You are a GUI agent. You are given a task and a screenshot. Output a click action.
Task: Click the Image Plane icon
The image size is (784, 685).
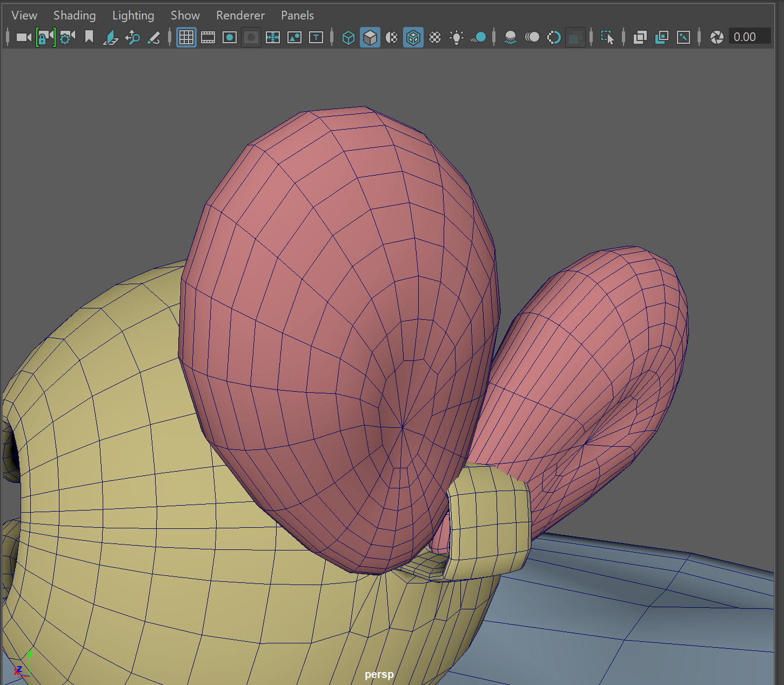[x=111, y=37]
